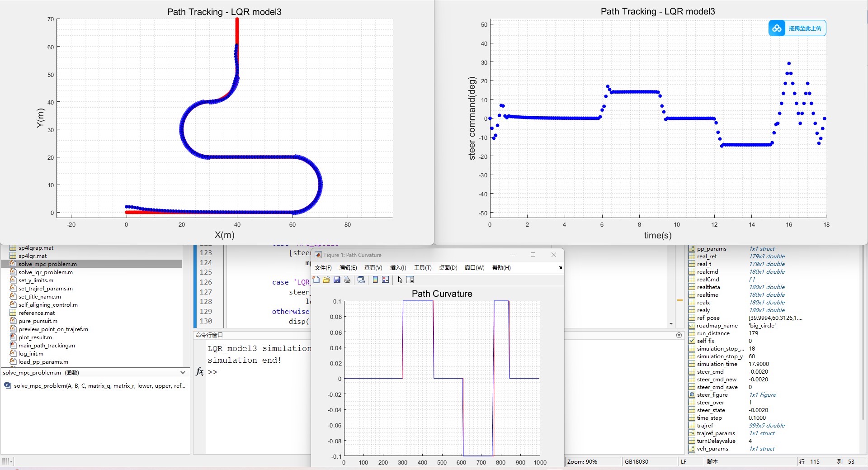The height and width of the screenshot is (470, 868).
Task: Click the char icon beside roadmap_name
Action: [x=692, y=326]
